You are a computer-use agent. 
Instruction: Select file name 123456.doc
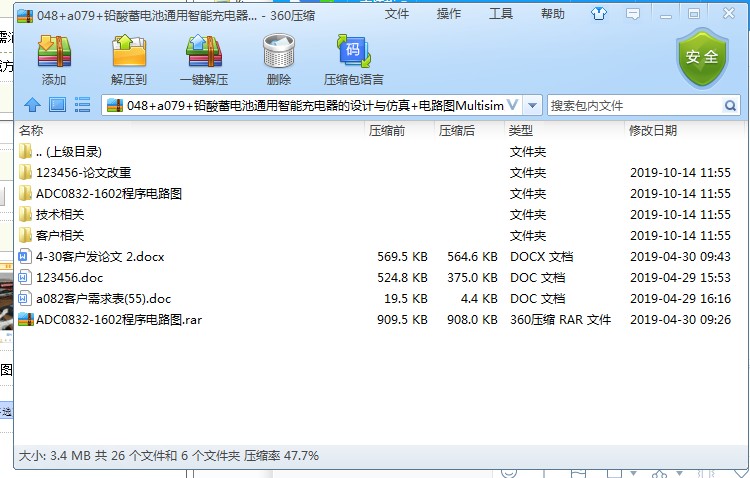(69, 278)
